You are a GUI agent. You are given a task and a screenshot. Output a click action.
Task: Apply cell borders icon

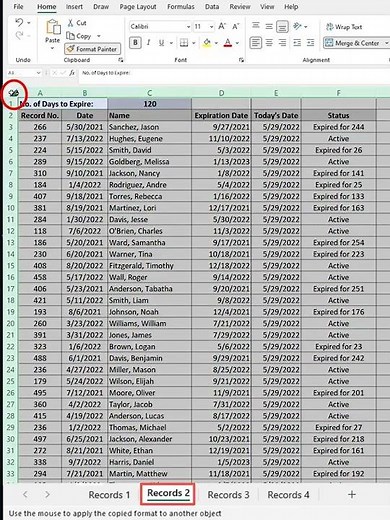click(x=184, y=43)
